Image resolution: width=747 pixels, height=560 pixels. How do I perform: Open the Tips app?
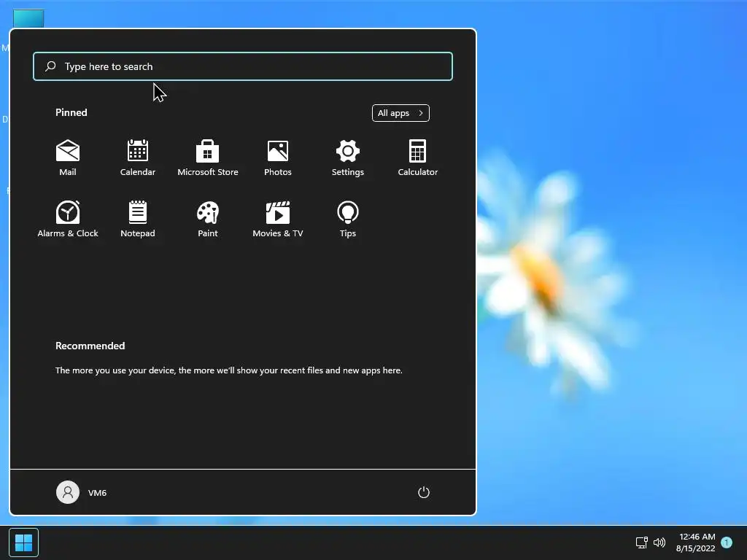[x=348, y=219]
